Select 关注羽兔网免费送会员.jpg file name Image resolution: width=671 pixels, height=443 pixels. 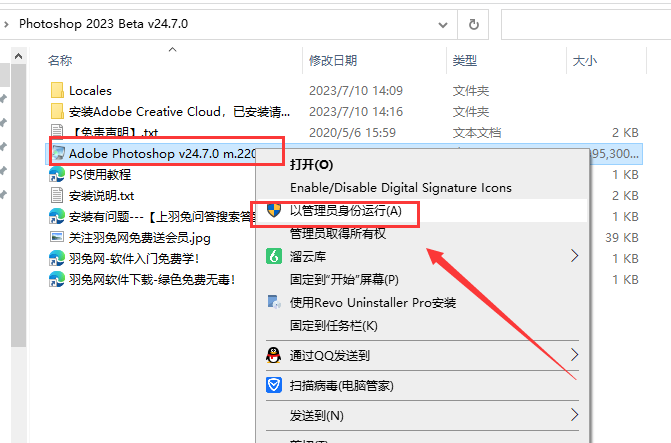click(x=140, y=238)
